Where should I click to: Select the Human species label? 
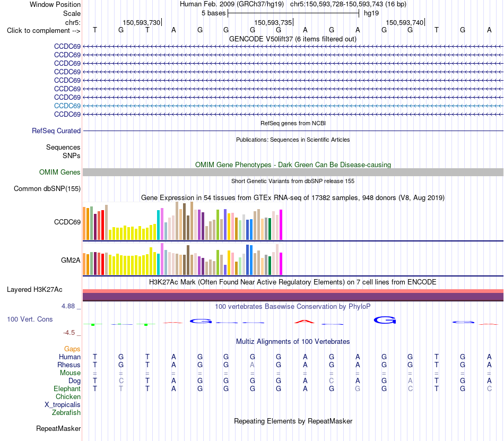point(69,357)
